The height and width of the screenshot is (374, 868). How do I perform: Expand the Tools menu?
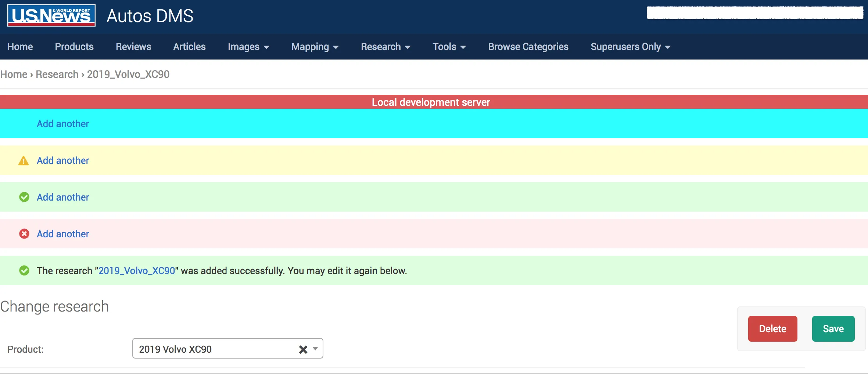point(449,47)
